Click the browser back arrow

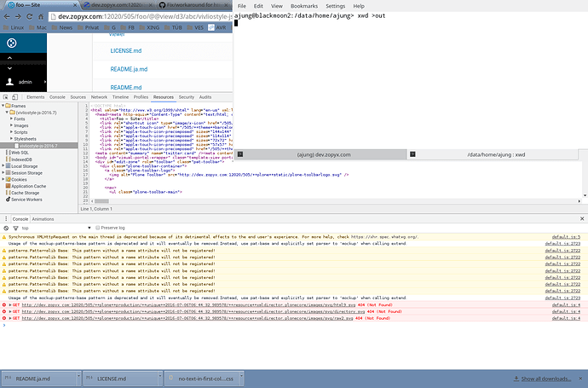pyautogui.click(x=7, y=17)
